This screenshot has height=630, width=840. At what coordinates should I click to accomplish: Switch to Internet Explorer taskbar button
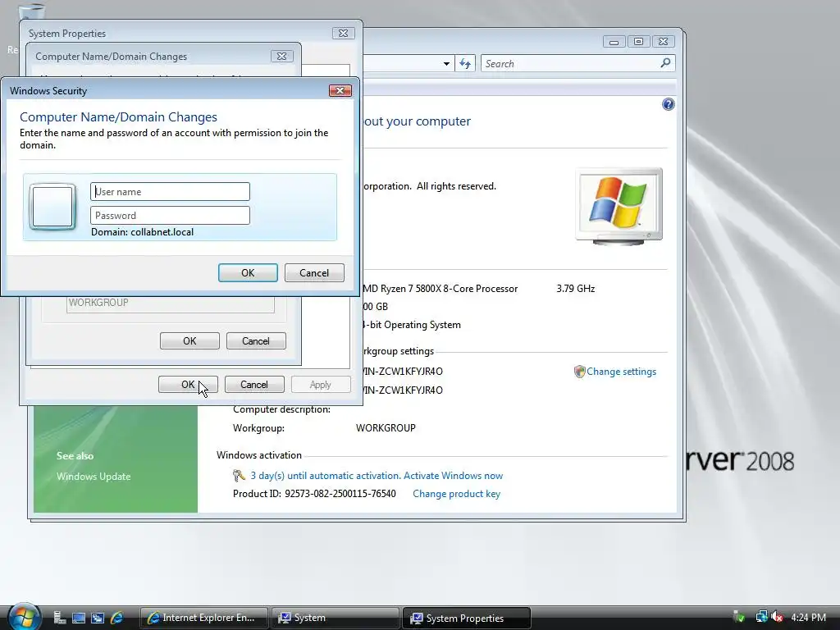(x=204, y=618)
